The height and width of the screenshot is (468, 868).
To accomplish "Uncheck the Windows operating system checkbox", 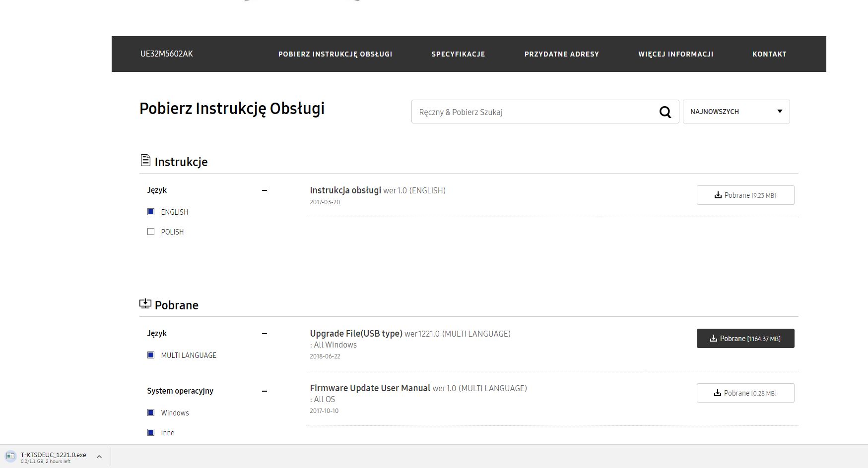I will tap(151, 412).
